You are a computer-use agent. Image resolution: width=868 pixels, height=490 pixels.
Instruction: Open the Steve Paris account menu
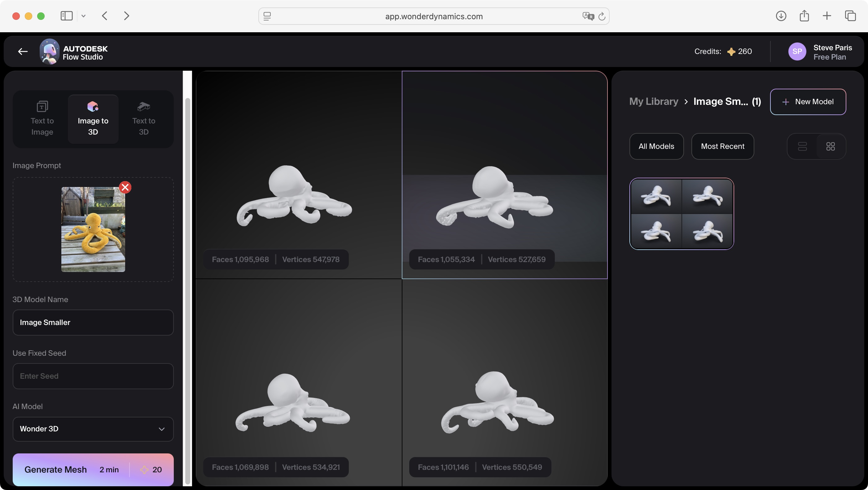pyautogui.click(x=822, y=51)
